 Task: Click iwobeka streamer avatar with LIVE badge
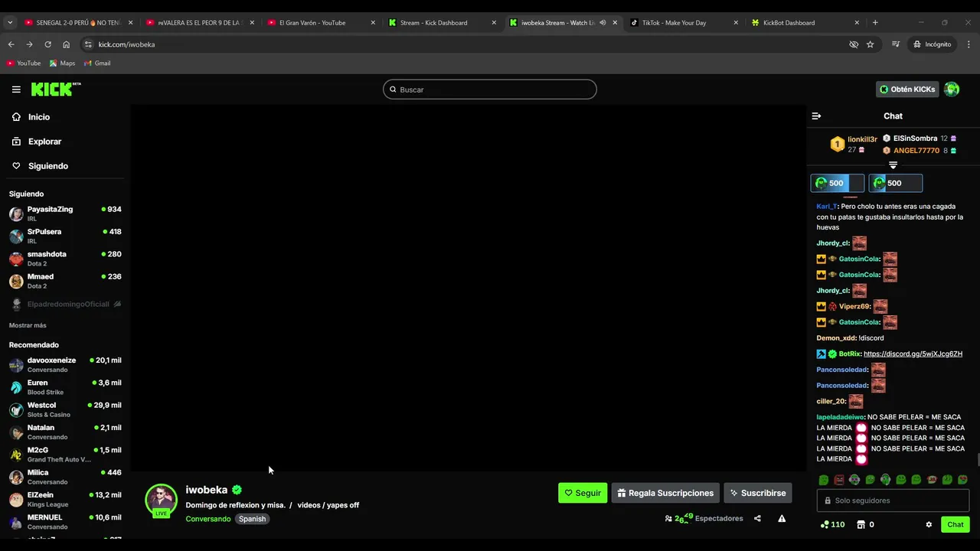tap(161, 500)
